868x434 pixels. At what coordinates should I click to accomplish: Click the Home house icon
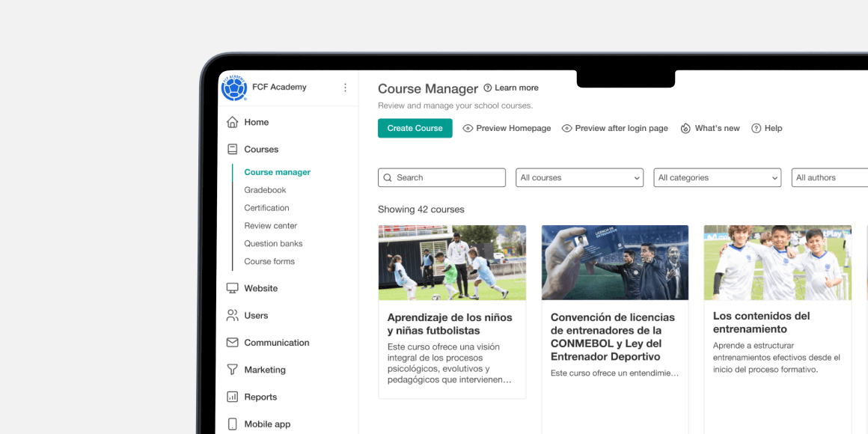(233, 122)
